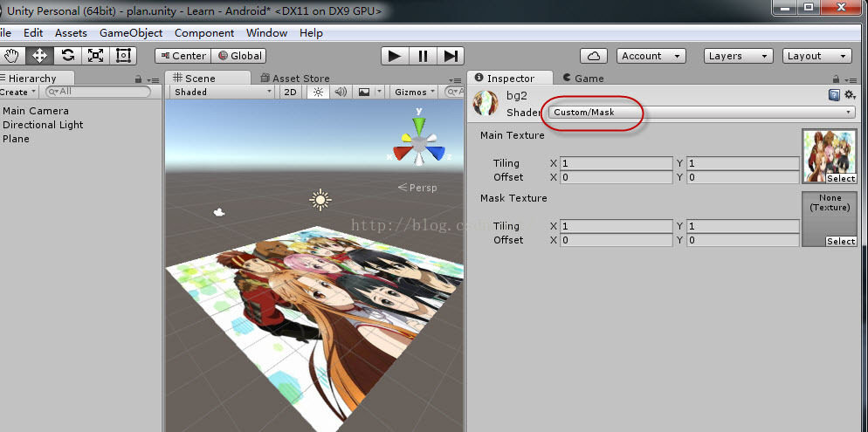This screenshot has height=432, width=868.
Task: Select the Move tool in the toolbar
Action: pyautogui.click(x=39, y=56)
